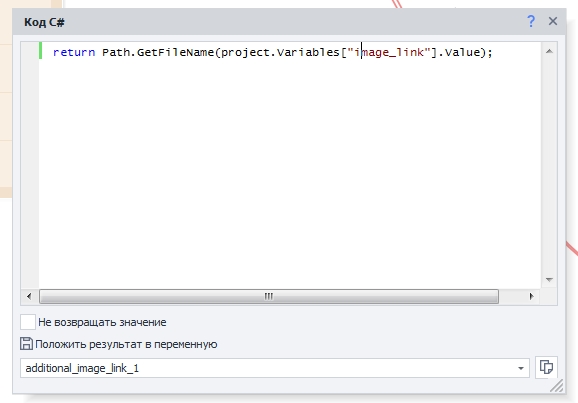Expand the result variable dropdown arrow
The height and width of the screenshot is (403, 578).
tap(520, 368)
